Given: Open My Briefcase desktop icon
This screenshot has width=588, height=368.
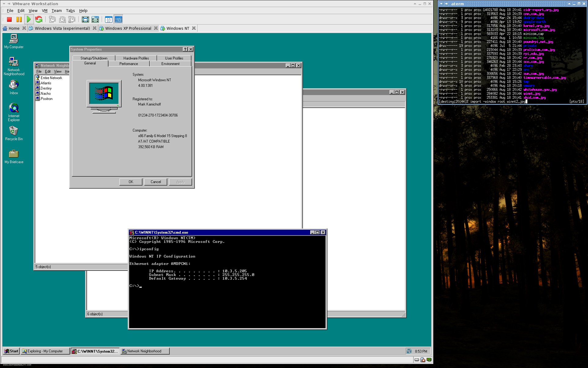Looking at the screenshot, I should click(14, 156).
